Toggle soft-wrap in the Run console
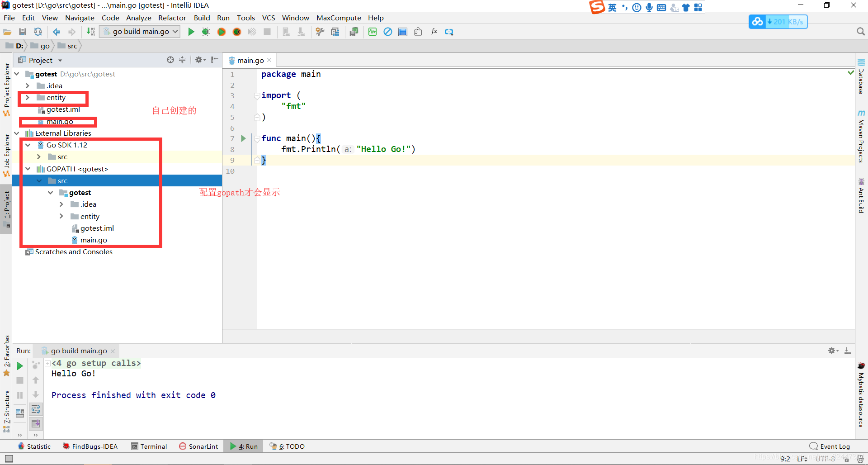The image size is (868, 465). pyautogui.click(x=36, y=409)
